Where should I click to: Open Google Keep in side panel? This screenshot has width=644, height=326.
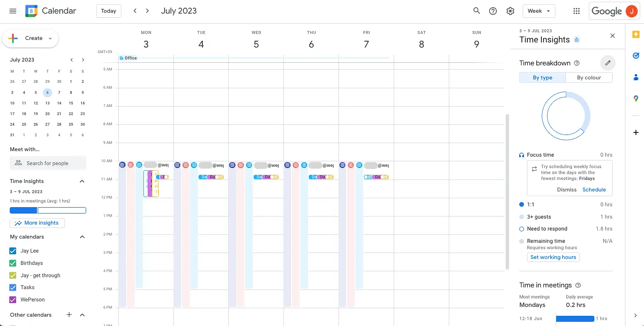click(x=636, y=35)
